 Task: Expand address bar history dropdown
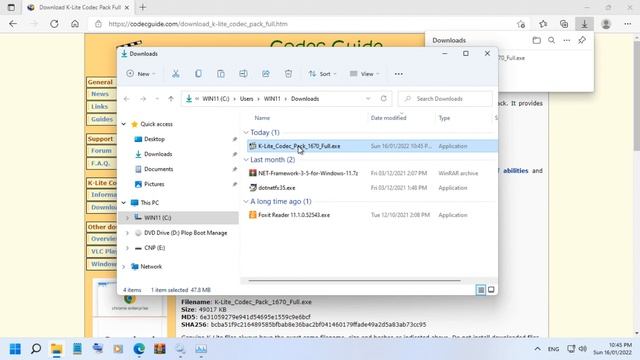tap(368, 99)
